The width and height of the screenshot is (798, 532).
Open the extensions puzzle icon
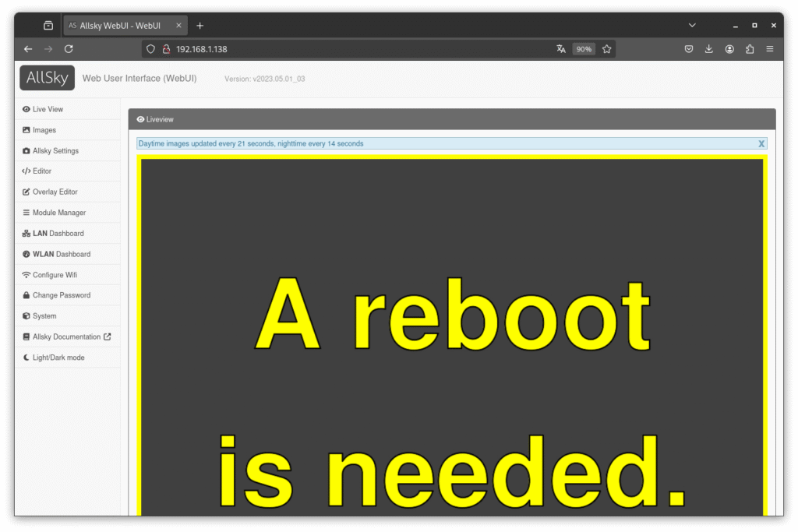750,49
